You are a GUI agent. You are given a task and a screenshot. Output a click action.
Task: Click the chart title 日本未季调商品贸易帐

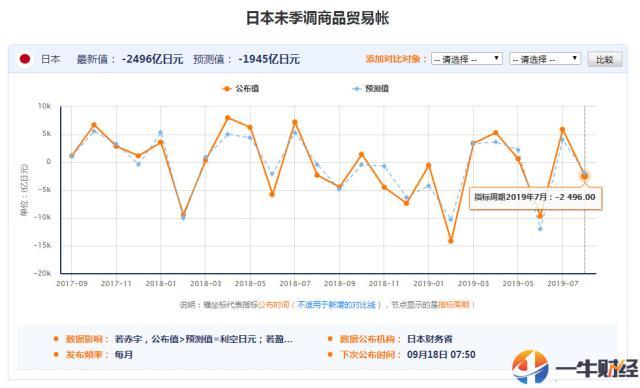point(318,18)
